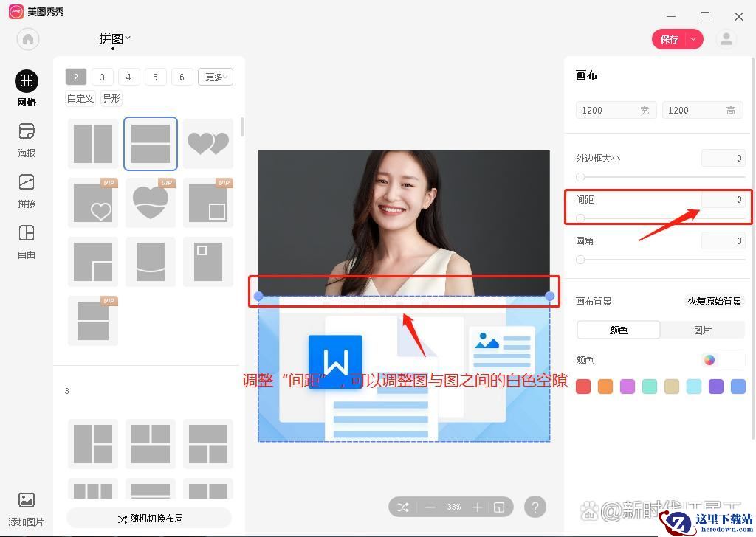Select the two-row horizontal split layout
756x537 pixels.
pyautogui.click(x=151, y=144)
